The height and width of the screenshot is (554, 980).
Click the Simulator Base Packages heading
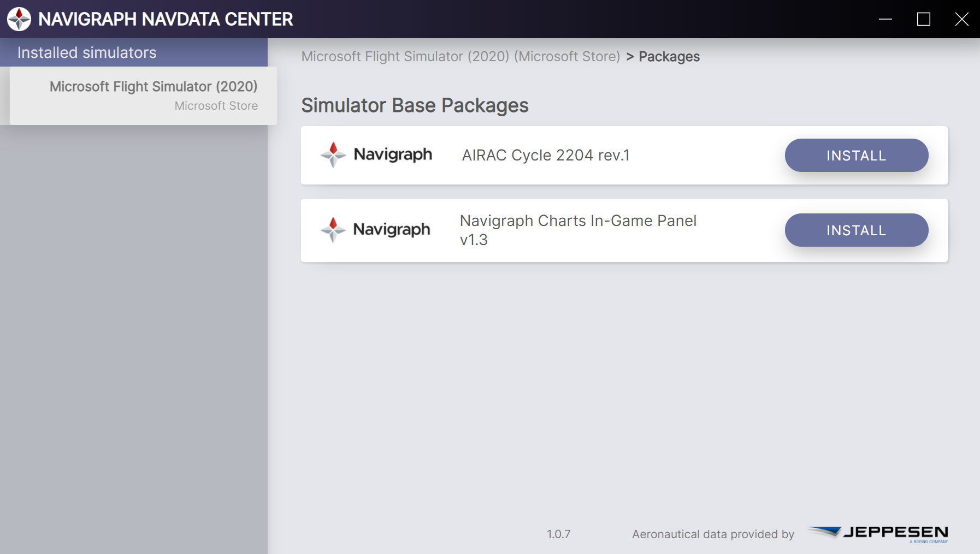coord(415,105)
